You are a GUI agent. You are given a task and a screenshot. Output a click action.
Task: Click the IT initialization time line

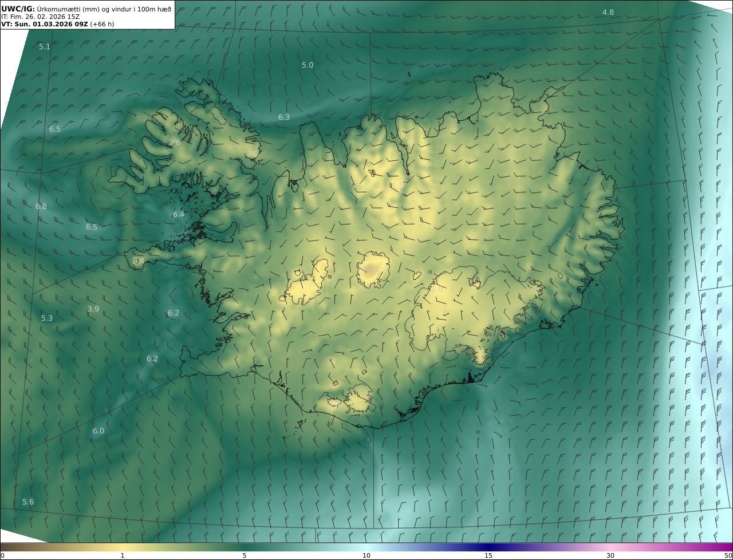40,17
